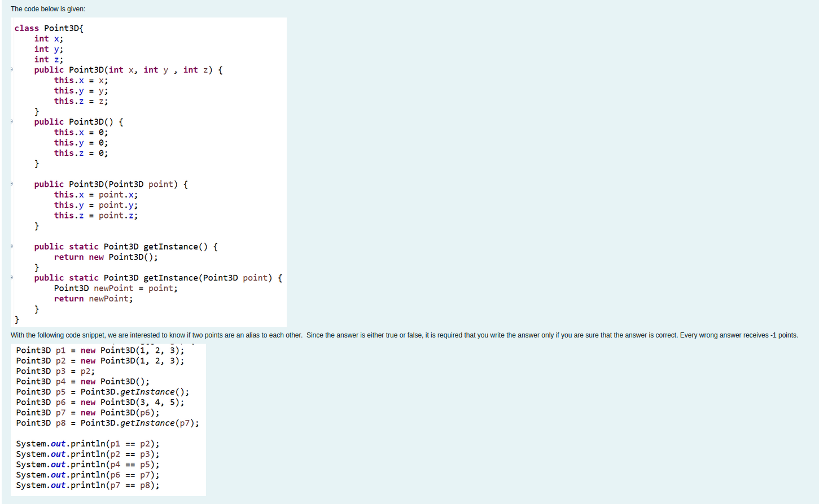Collapse the copy constructor Point3D(Point3D point)
This screenshot has width=819, height=504.
[x=11, y=183]
